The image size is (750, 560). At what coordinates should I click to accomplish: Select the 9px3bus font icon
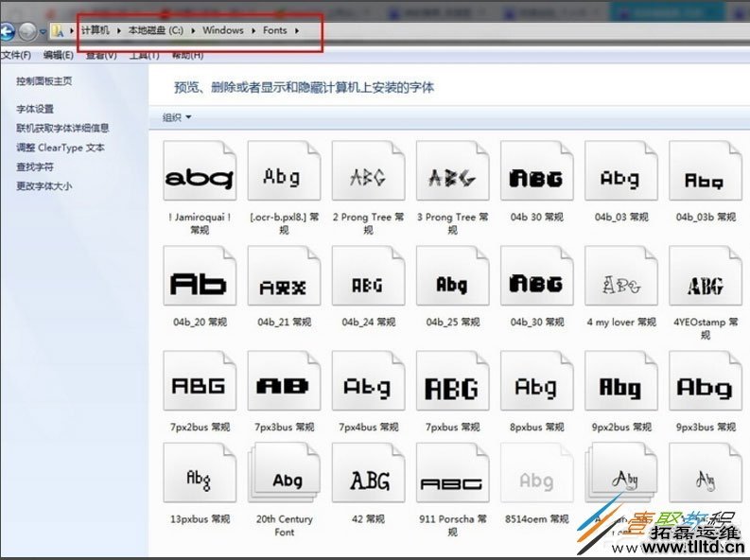coord(706,380)
